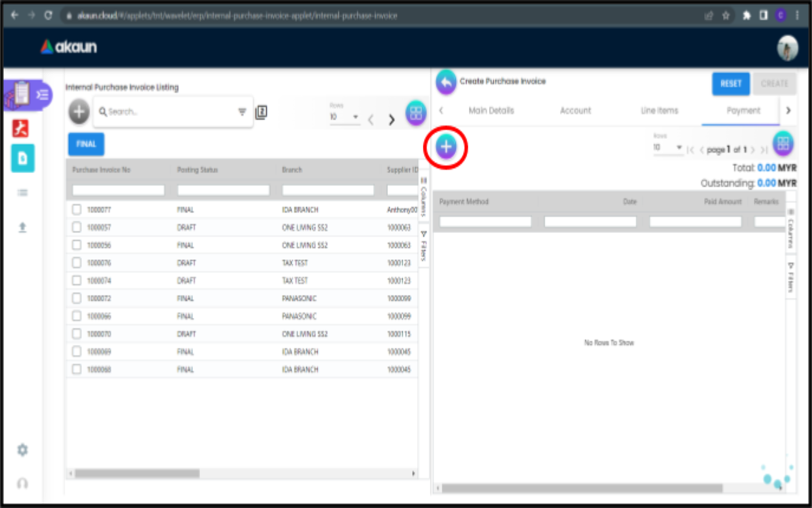Click the search filter funnel icon
This screenshot has width=812, height=508.
242,112
